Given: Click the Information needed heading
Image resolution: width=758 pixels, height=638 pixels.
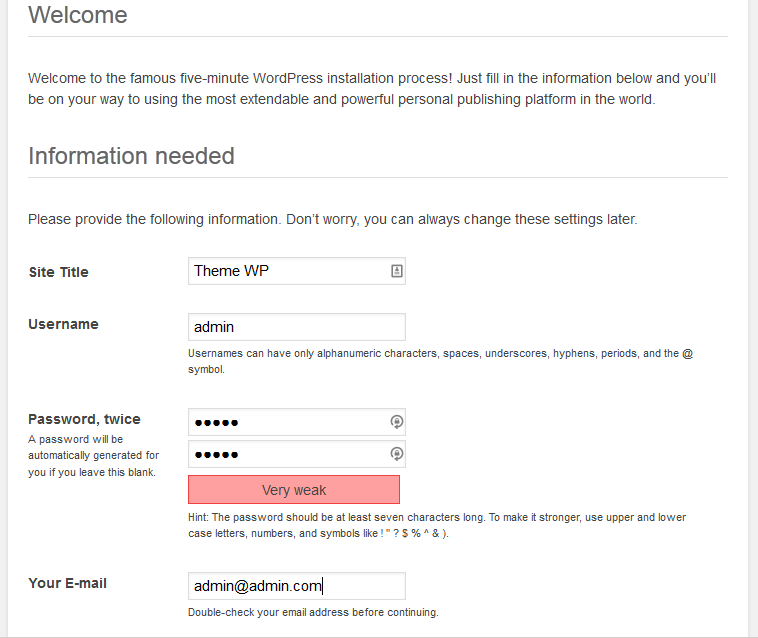Looking at the screenshot, I should (131, 156).
